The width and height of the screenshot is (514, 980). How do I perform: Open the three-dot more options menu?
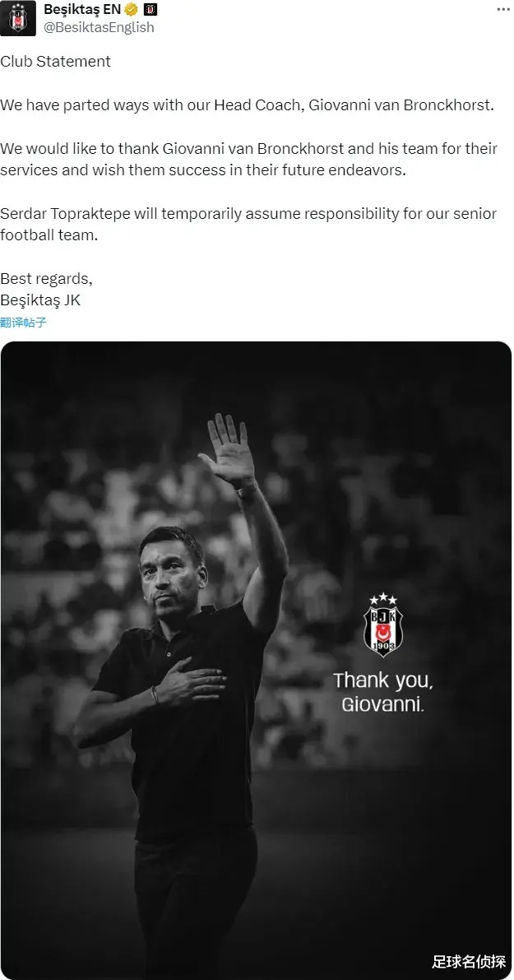502,9
